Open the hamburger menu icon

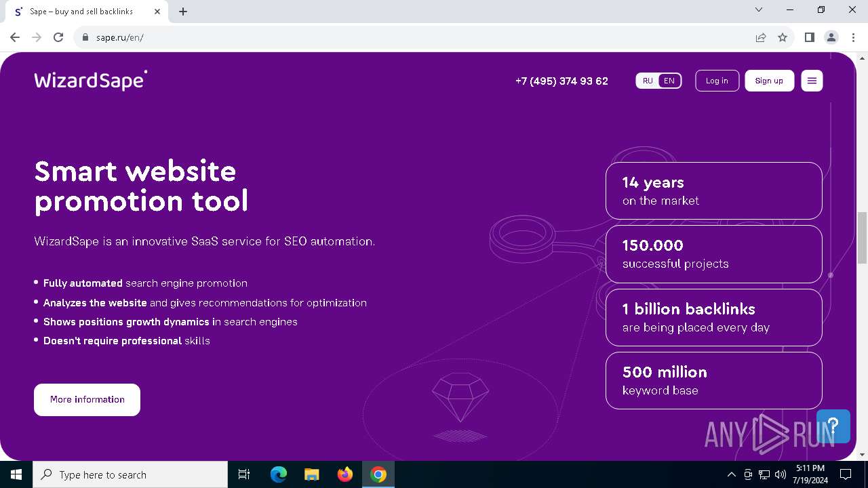coord(812,81)
